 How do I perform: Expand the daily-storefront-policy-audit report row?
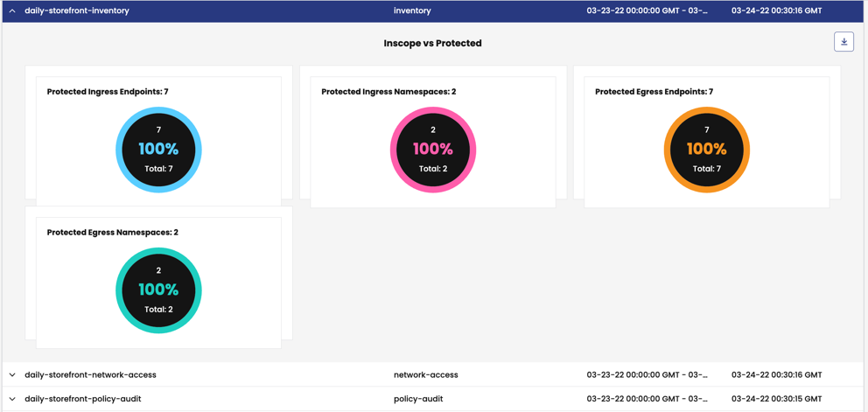click(x=12, y=399)
